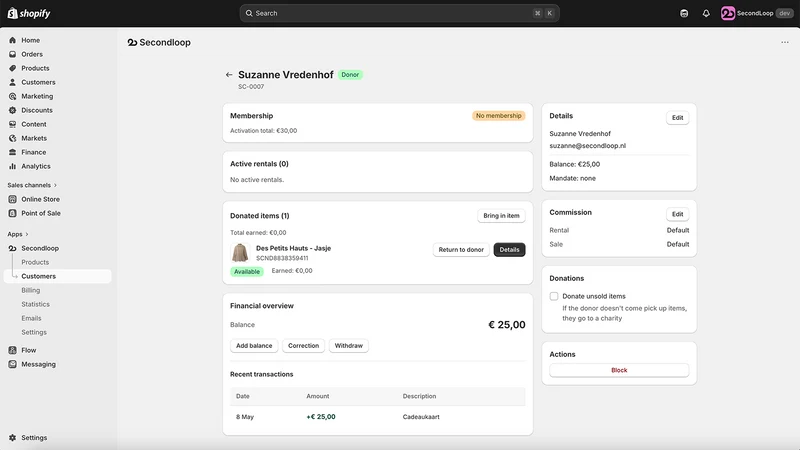This screenshot has height=450, width=800.
Task: Click the Available status badge
Action: [x=247, y=271]
